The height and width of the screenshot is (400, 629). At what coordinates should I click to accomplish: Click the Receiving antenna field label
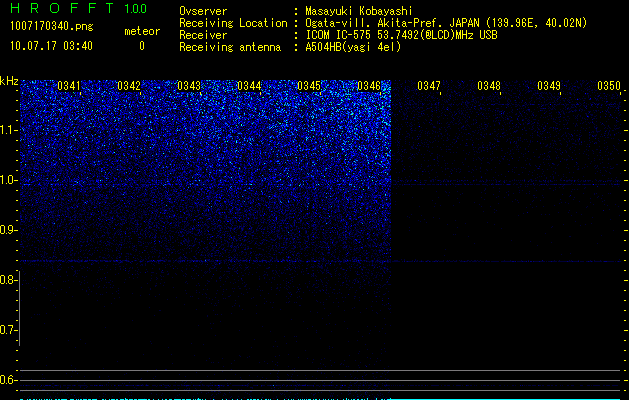click(x=230, y=47)
